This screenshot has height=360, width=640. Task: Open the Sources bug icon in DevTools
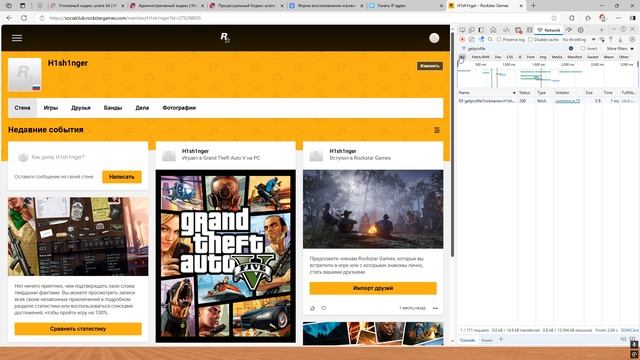tap(529, 30)
